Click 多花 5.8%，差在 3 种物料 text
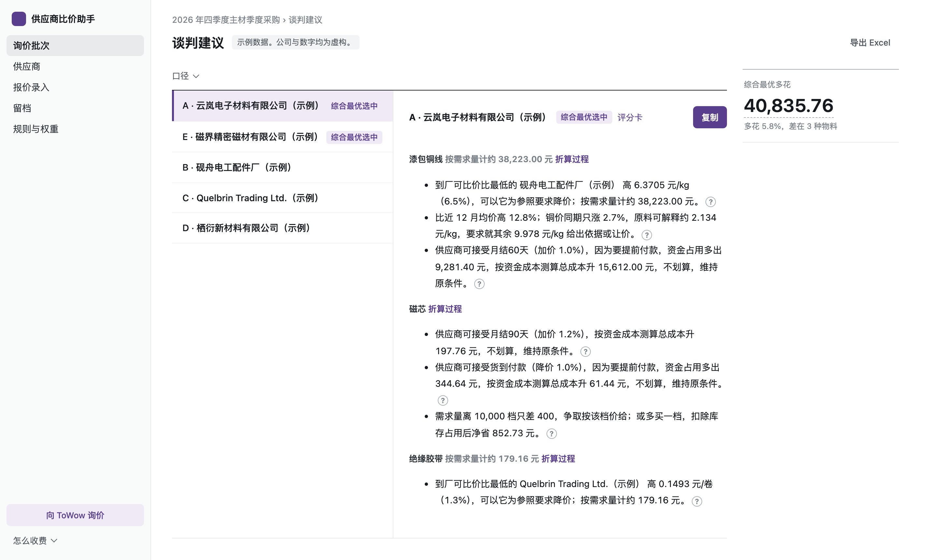 [790, 126]
